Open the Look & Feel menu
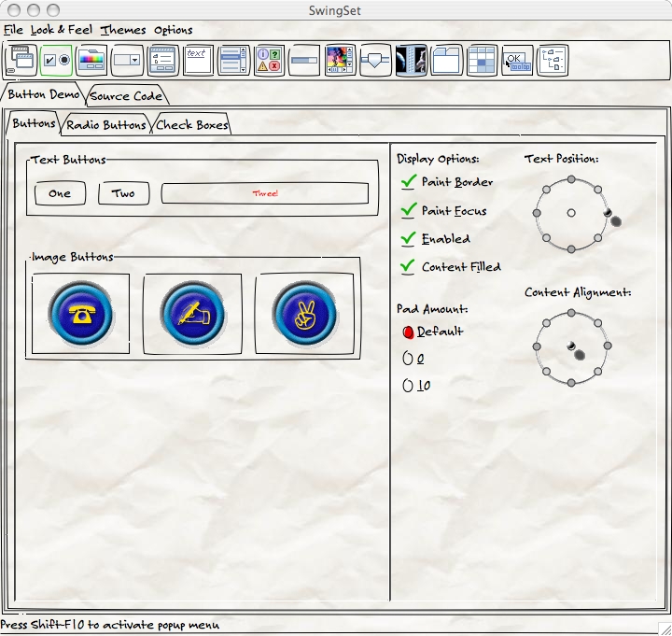672x636 pixels. (62, 30)
